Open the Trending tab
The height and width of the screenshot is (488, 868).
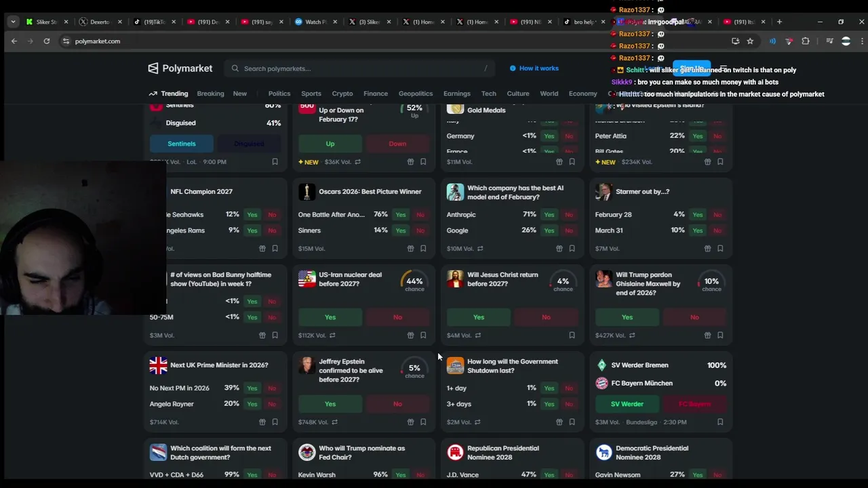pos(168,94)
